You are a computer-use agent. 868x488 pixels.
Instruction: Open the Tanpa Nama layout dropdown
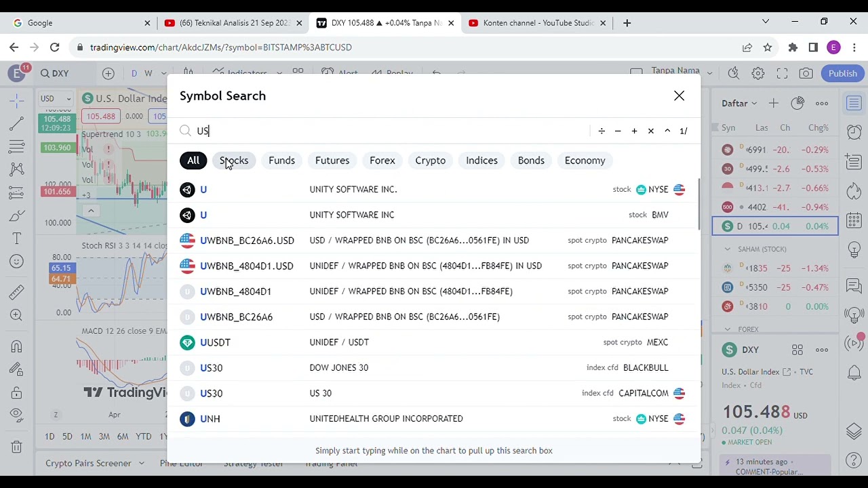pyautogui.click(x=682, y=71)
